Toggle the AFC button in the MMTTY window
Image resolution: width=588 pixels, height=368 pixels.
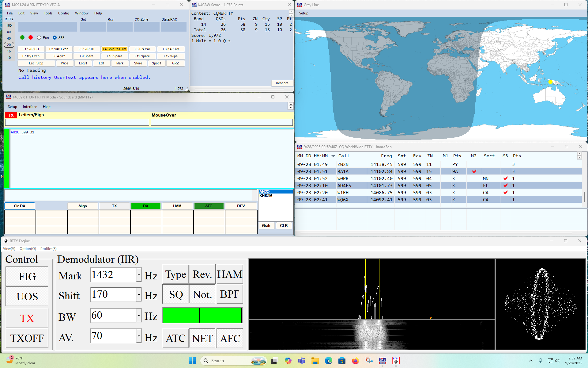209,206
